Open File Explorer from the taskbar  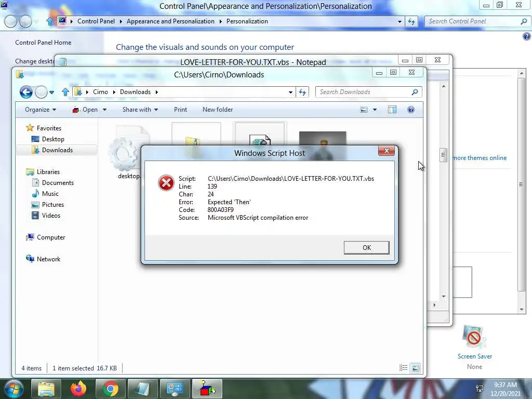pos(46,389)
